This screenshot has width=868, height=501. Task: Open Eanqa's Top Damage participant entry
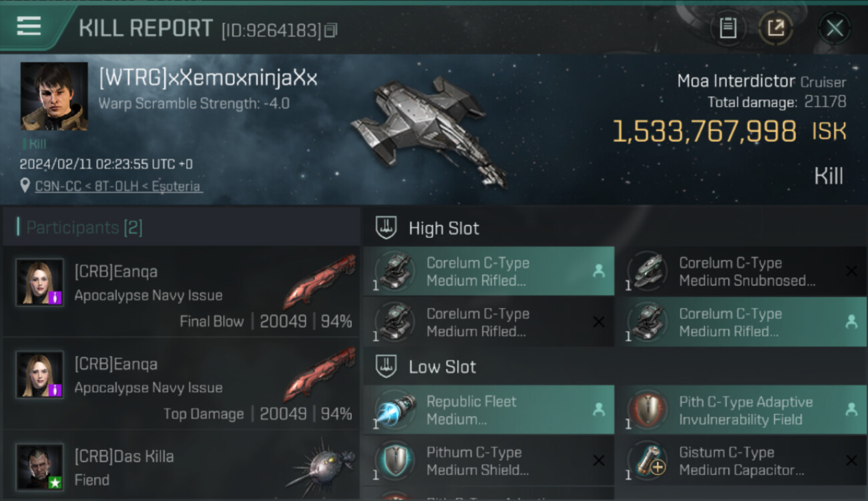click(181, 384)
